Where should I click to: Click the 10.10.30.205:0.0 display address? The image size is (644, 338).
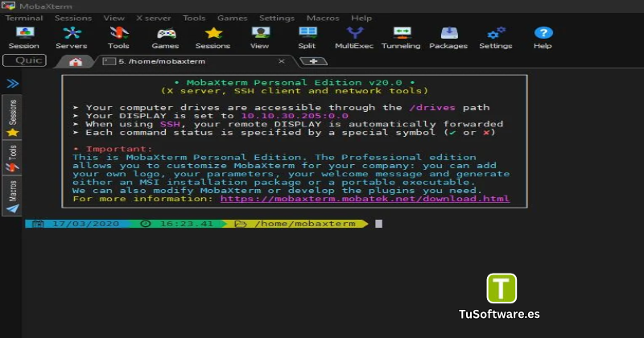coord(295,116)
